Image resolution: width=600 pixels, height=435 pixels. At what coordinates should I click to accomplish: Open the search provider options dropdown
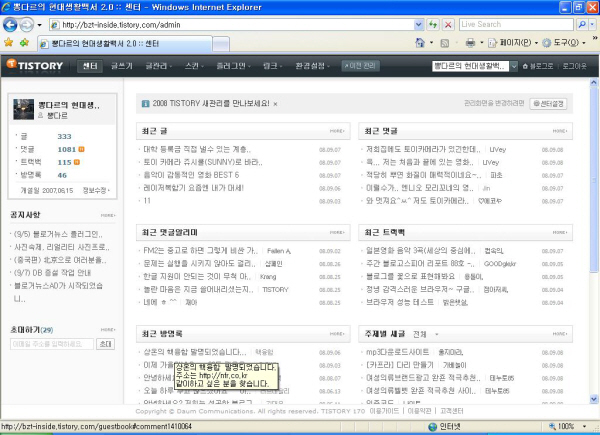click(x=593, y=25)
